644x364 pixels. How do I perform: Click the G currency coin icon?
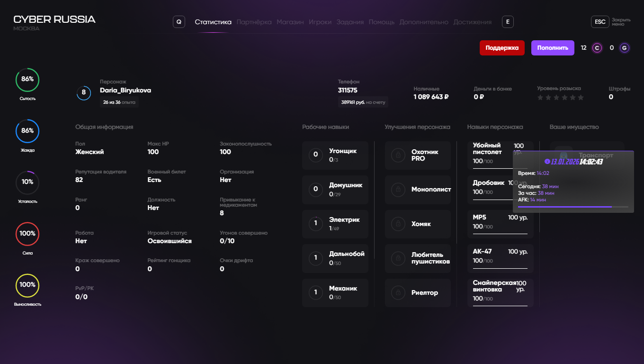coord(625,48)
